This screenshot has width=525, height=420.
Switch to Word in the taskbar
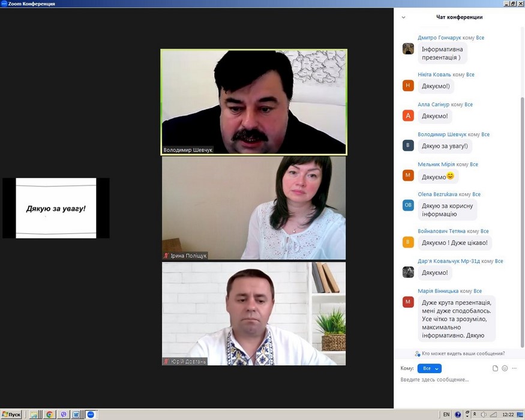pyautogui.click(x=76, y=414)
